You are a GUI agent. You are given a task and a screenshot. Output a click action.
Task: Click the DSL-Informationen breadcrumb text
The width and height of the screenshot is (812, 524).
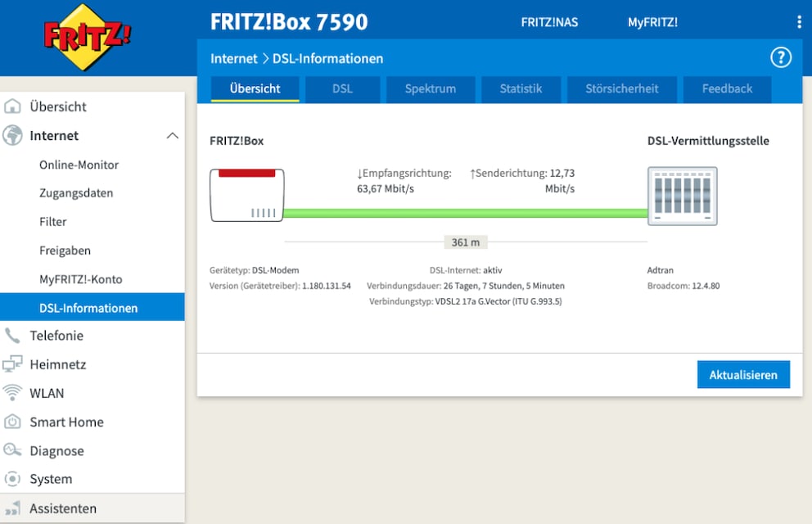[327, 58]
